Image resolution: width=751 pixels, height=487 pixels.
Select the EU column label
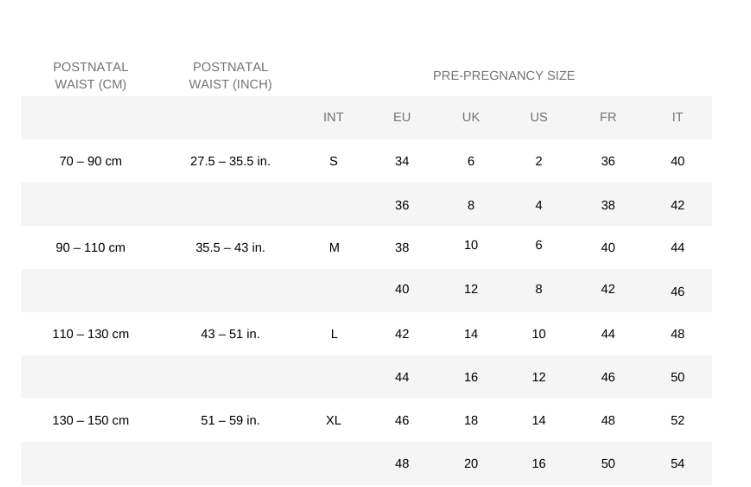(402, 118)
